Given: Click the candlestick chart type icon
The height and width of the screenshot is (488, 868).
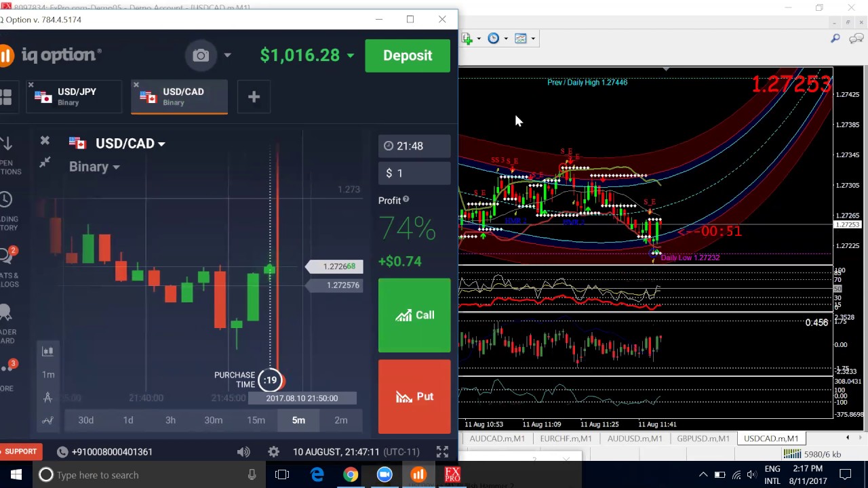Looking at the screenshot, I should [47, 351].
